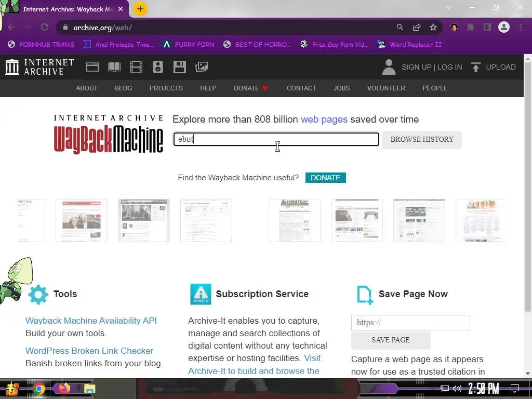Open the HELP menu item
The image size is (532, 399).
click(208, 88)
